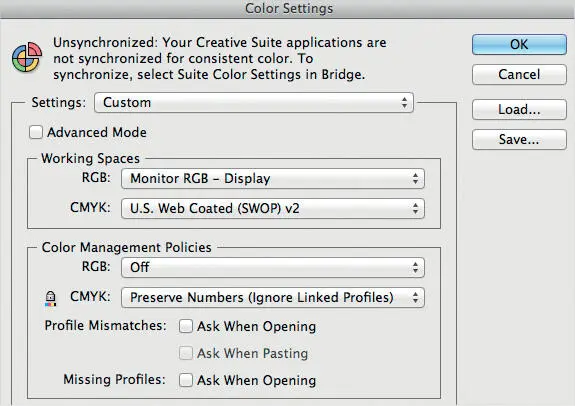Enable the Advanced Mode checkbox

(36, 132)
